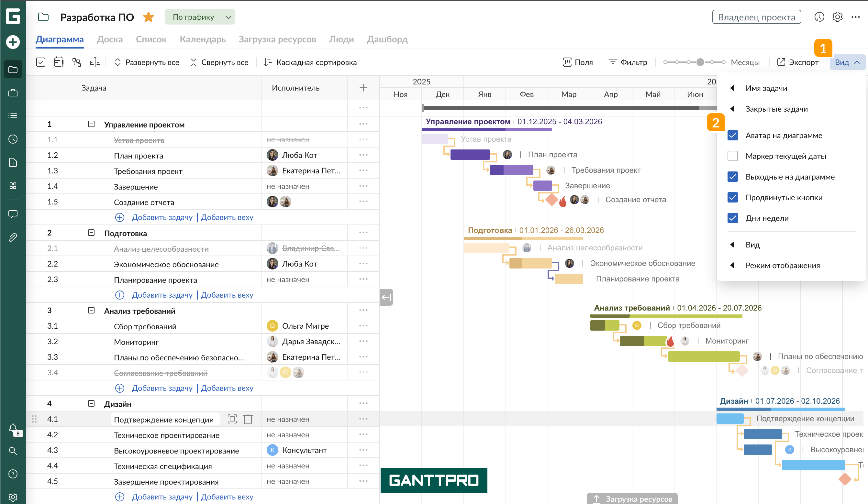Open the comments icon in left sidebar
Image resolution: width=868 pixels, height=504 pixels.
point(13,214)
